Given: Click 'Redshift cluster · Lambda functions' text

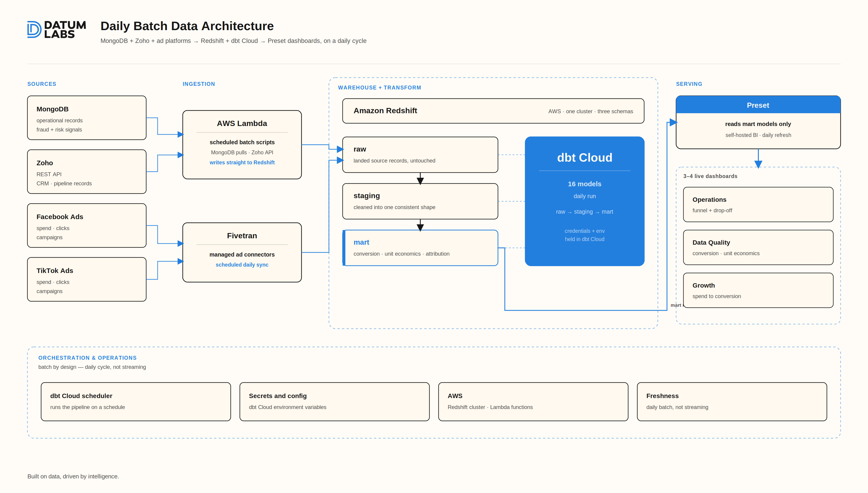Looking at the screenshot, I should tap(490, 407).
